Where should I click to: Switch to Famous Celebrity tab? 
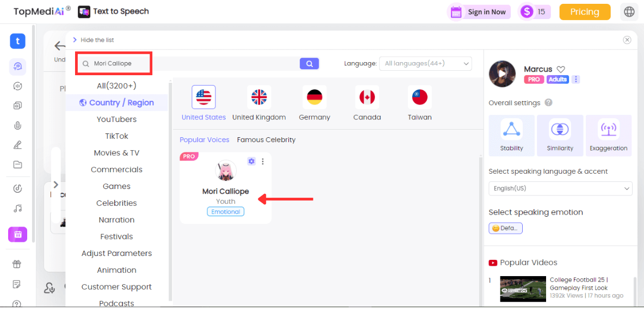(x=266, y=140)
